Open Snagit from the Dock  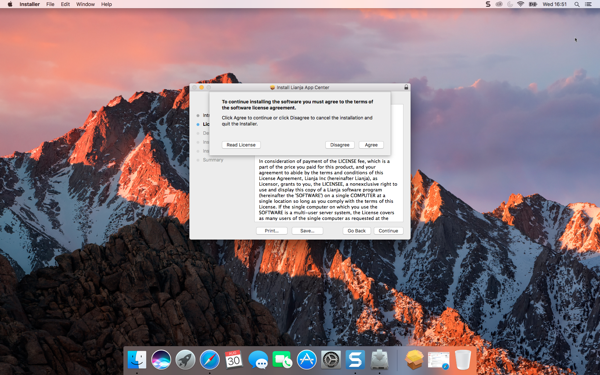[355, 360]
